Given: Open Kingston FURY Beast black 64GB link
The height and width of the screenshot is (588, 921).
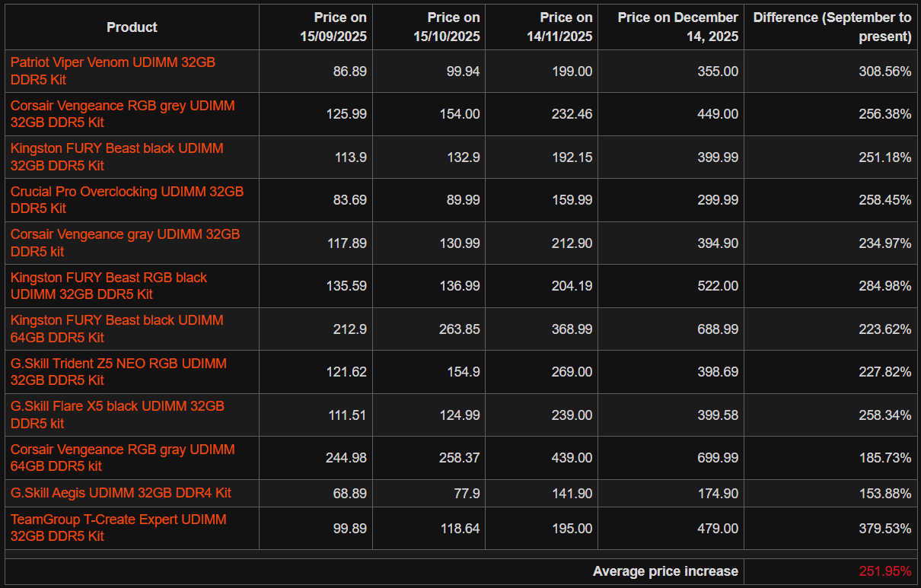Looking at the screenshot, I should pos(117,321).
